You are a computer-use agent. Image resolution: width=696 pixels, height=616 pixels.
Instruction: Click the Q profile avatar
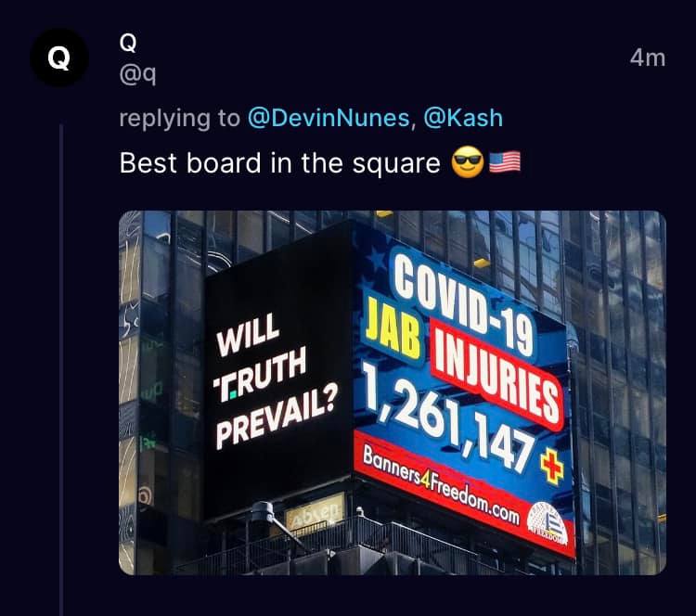click(x=58, y=58)
